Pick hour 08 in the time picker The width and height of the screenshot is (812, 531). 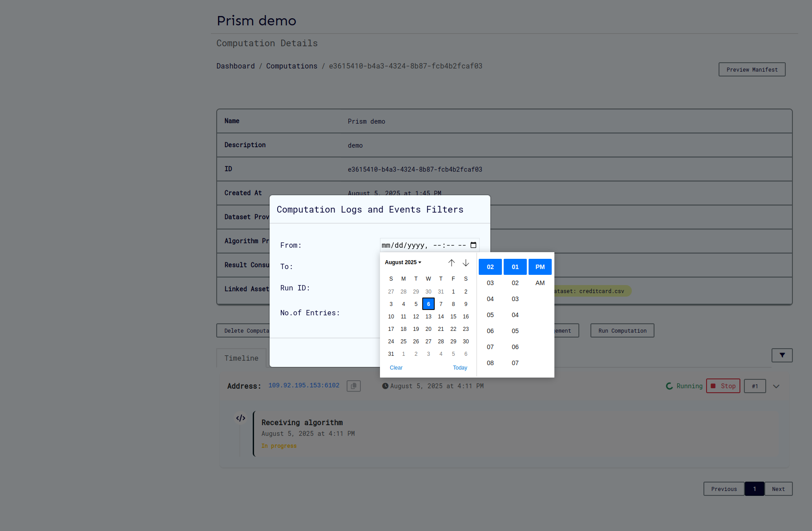(490, 363)
